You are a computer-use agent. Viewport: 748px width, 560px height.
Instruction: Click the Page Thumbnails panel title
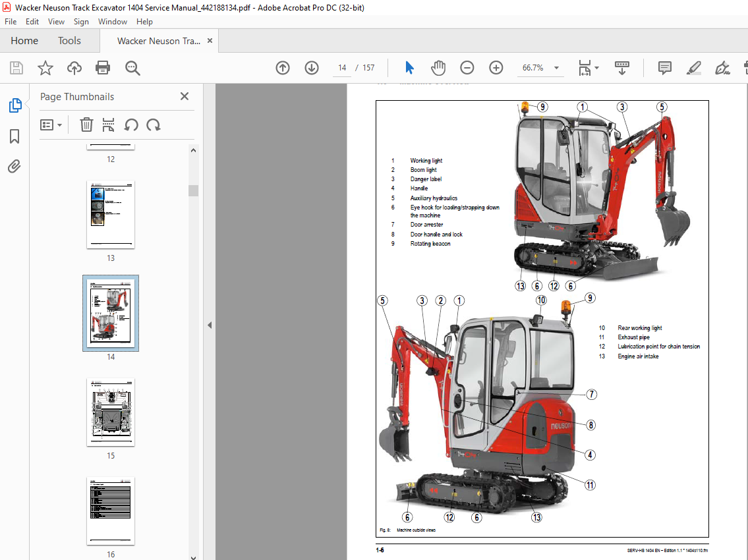tap(77, 96)
